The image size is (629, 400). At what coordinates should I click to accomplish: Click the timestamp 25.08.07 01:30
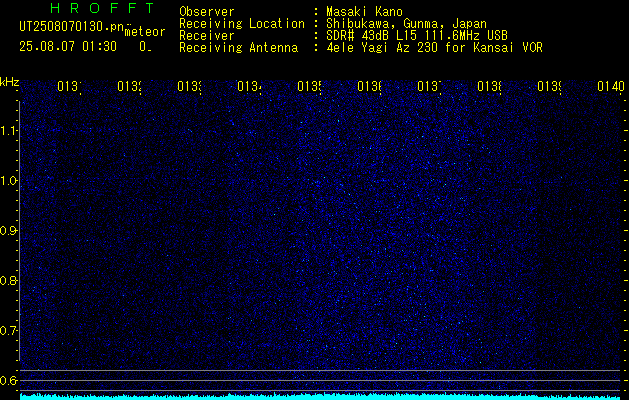(x=68, y=47)
